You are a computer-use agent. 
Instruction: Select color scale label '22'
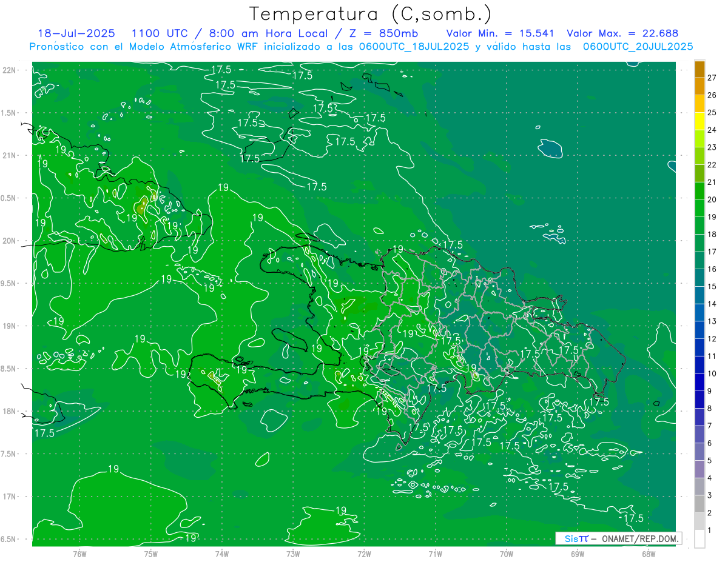tap(712, 165)
